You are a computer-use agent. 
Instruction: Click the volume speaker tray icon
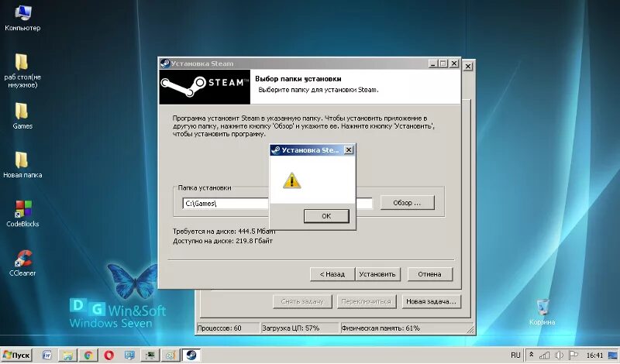tap(559, 355)
